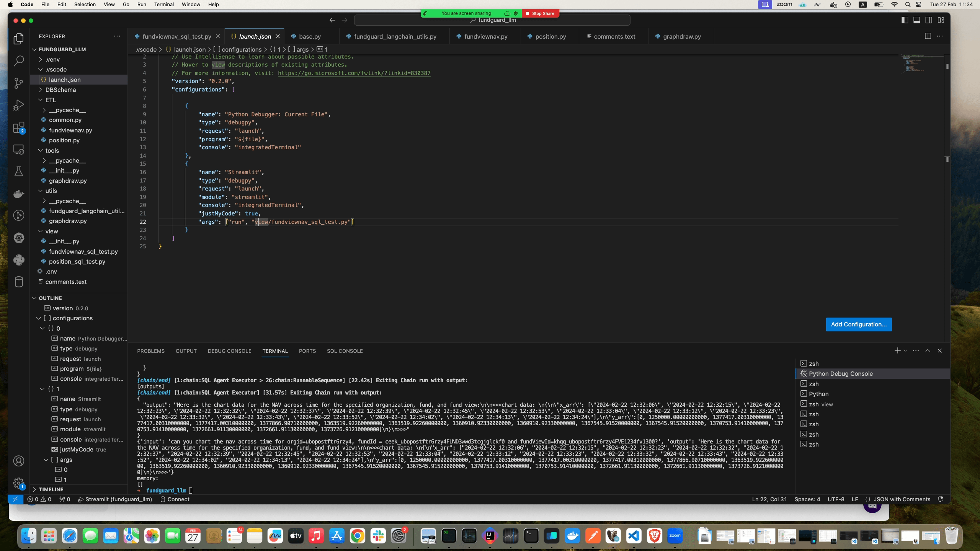Open position_sql_test.py in Explorer

[x=77, y=261]
